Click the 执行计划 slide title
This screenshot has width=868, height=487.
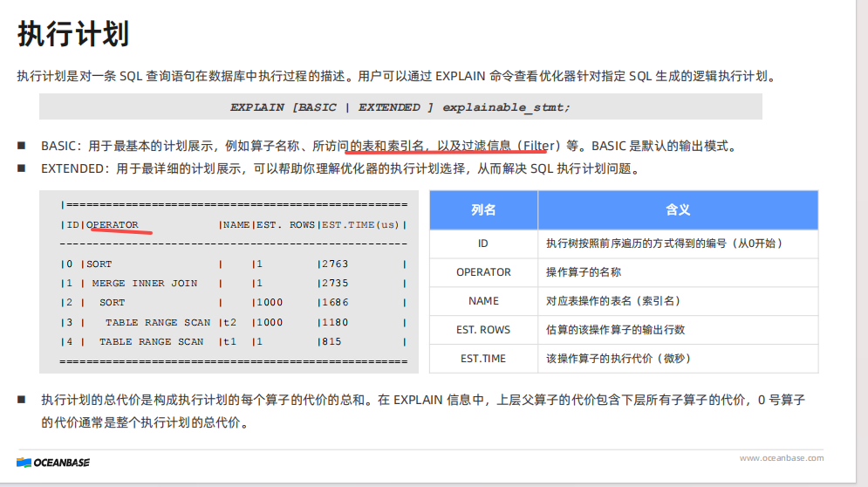[x=73, y=35]
